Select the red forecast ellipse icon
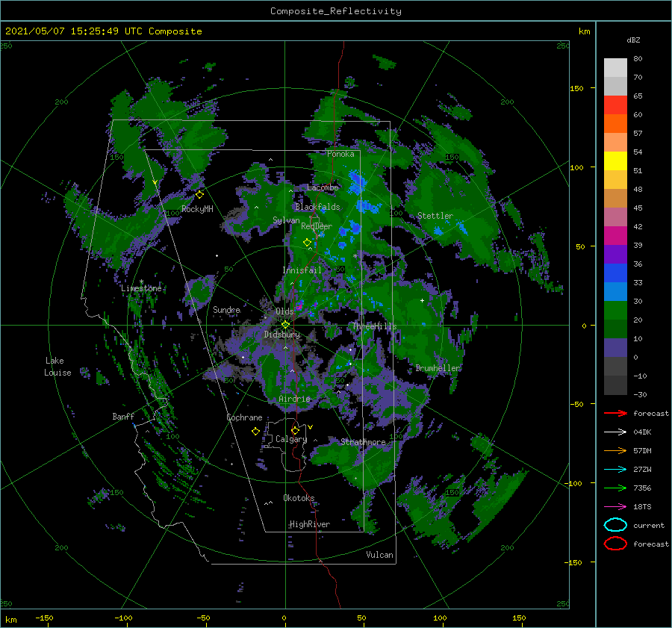672x628 pixels. click(615, 544)
